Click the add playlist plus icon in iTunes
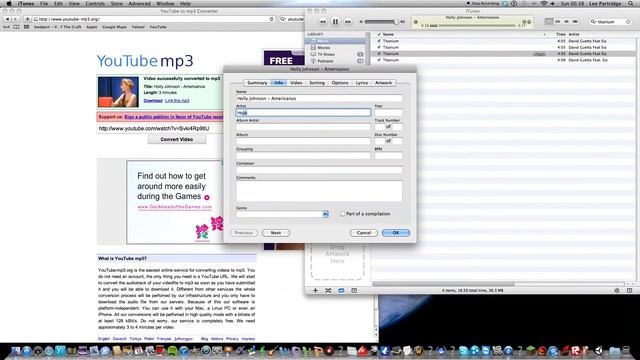This screenshot has height=360, width=640. click(315, 291)
